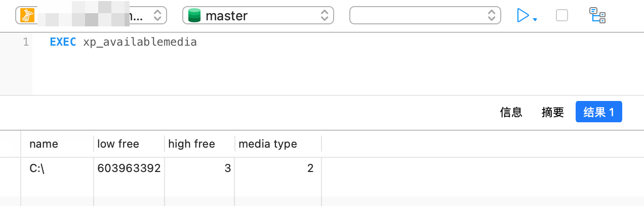This screenshot has height=206, width=644.
Task: Switch to the 信息 tab
Action: pos(511,112)
